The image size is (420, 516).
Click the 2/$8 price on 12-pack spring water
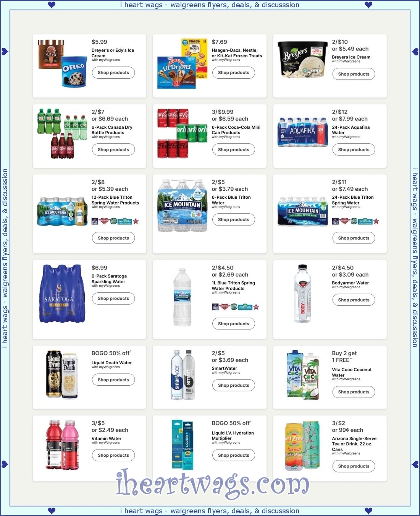click(x=98, y=182)
